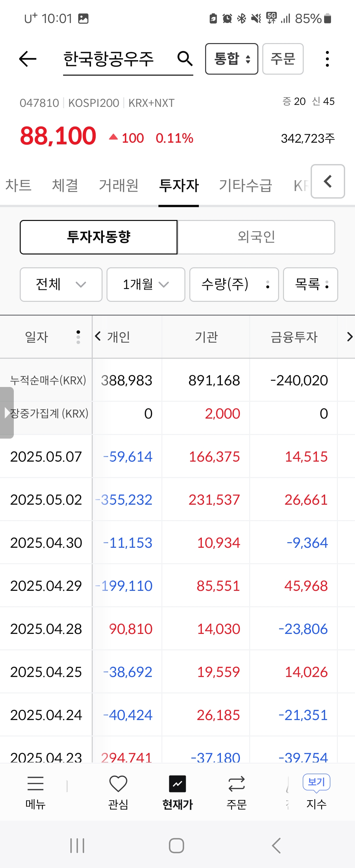Select the 투자자동향 segment

coord(99,237)
